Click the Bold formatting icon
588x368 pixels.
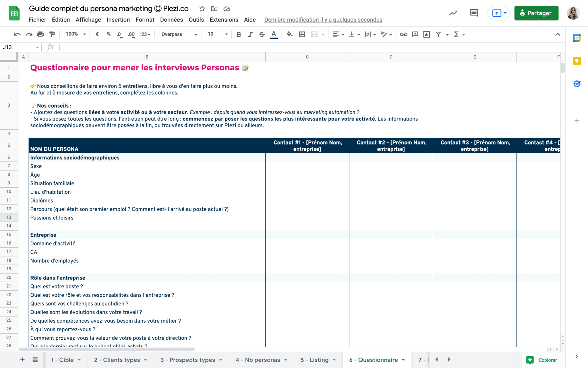(x=239, y=34)
